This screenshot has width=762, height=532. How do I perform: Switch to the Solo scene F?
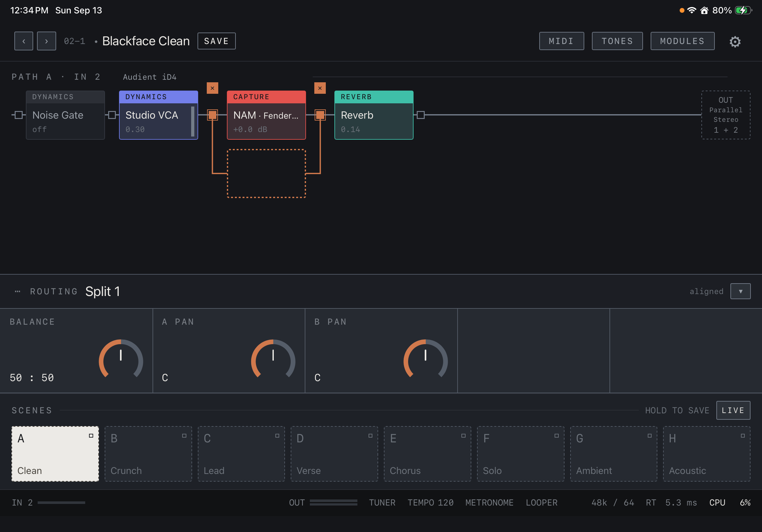[520, 454]
